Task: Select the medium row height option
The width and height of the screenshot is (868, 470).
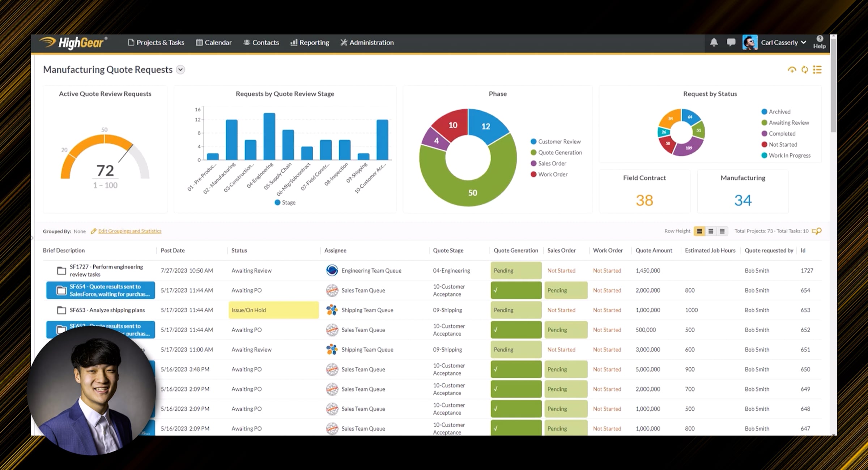Action: [x=711, y=231]
